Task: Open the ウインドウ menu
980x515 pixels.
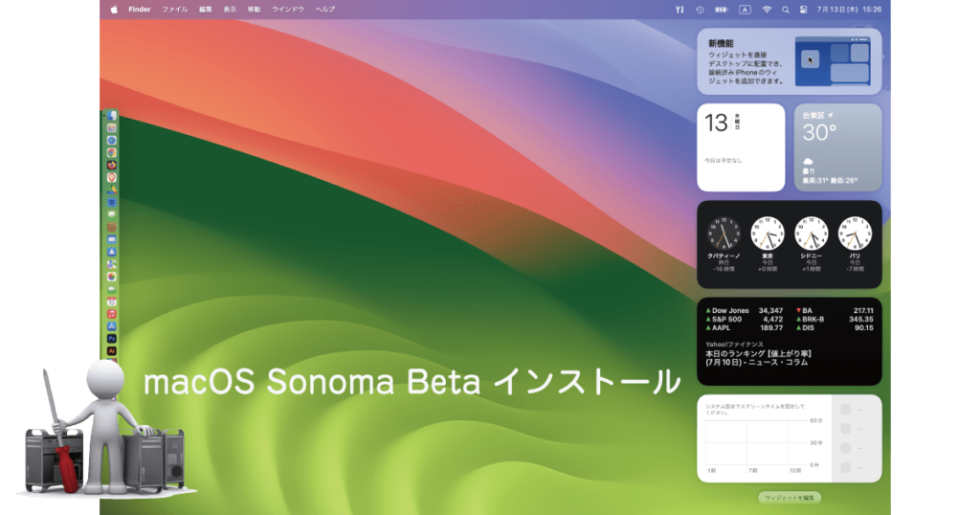Action: tap(288, 10)
